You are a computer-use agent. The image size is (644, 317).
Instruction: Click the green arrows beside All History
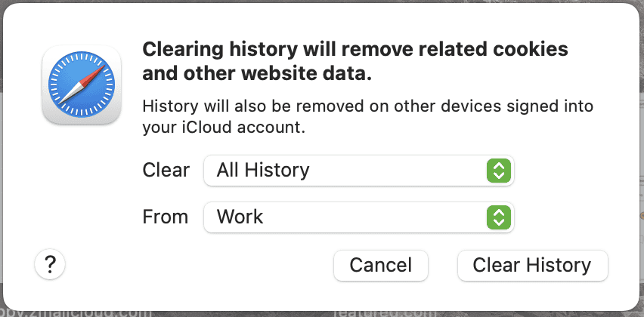click(497, 171)
